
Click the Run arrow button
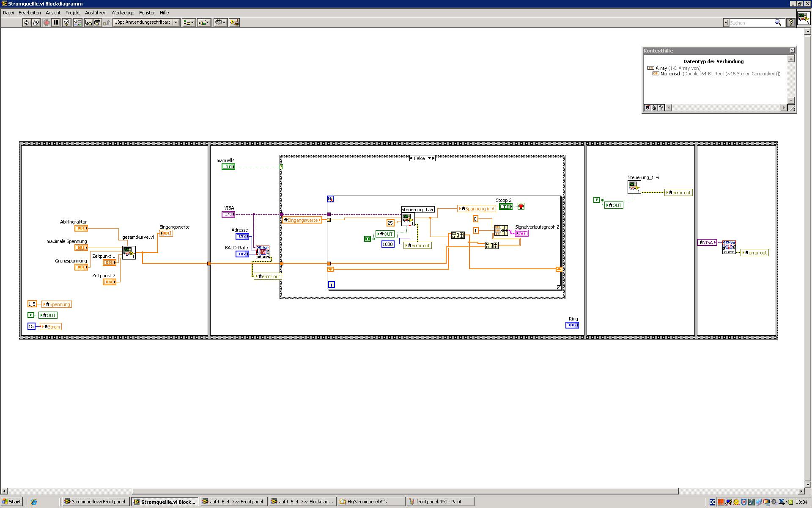(x=27, y=22)
